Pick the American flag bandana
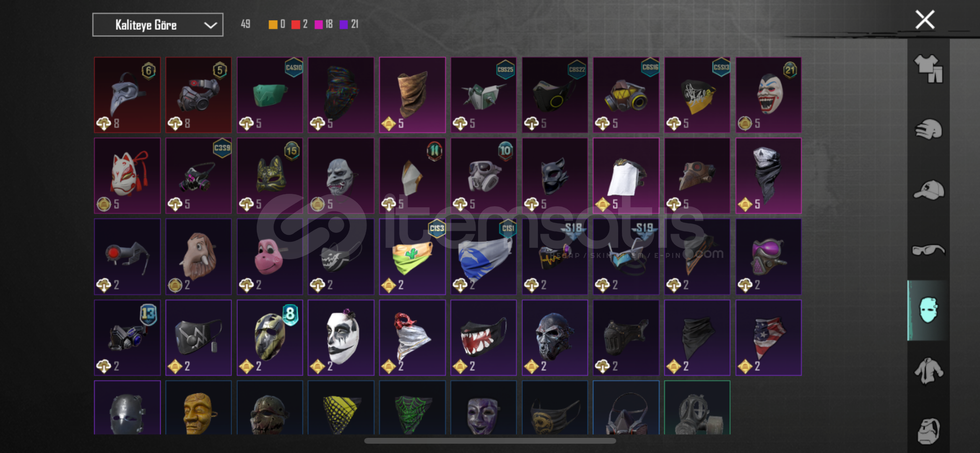Screen dimensions: 980x453 [x=768, y=338]
